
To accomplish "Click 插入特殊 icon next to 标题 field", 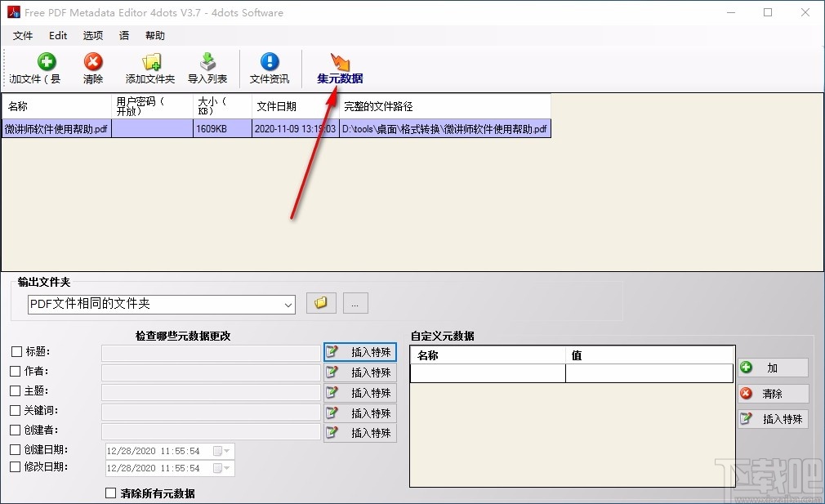I will 359,352.
